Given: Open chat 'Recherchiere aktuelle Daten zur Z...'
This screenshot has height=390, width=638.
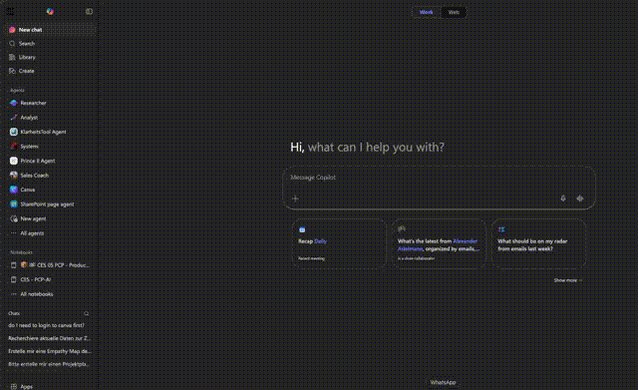Looking at the screenshot, I should pos(50,338).
